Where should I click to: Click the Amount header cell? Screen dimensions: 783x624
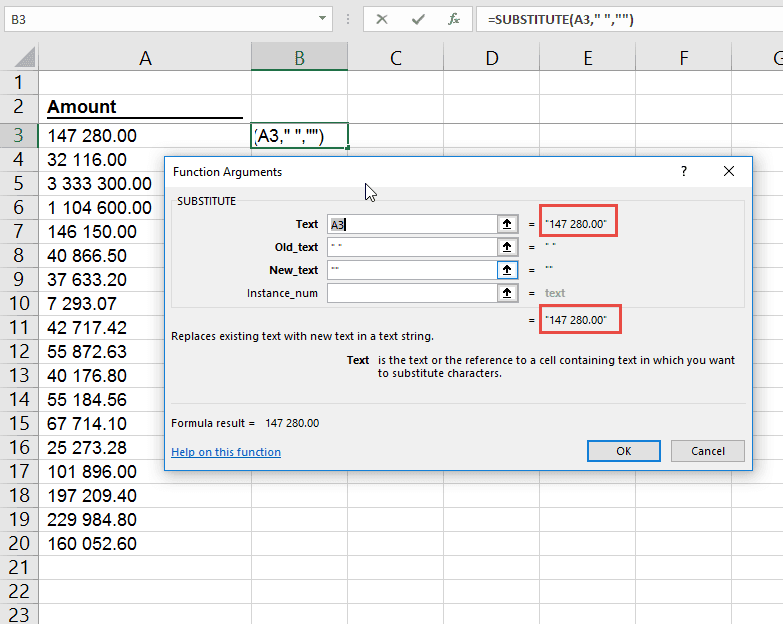tap(145, 107)
